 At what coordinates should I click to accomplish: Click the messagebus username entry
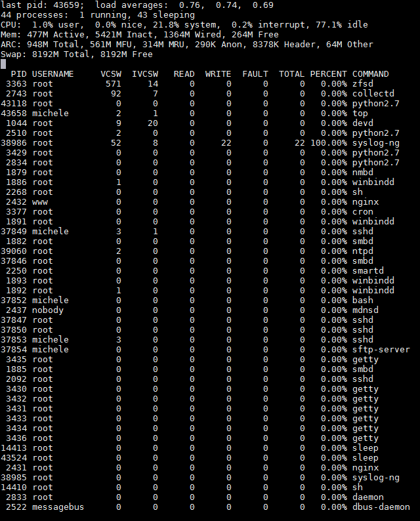click(58, 507)
